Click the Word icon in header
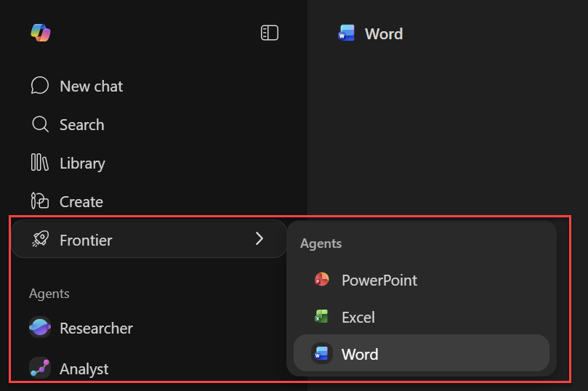This screenshot has width=588, height=391. 346,33
